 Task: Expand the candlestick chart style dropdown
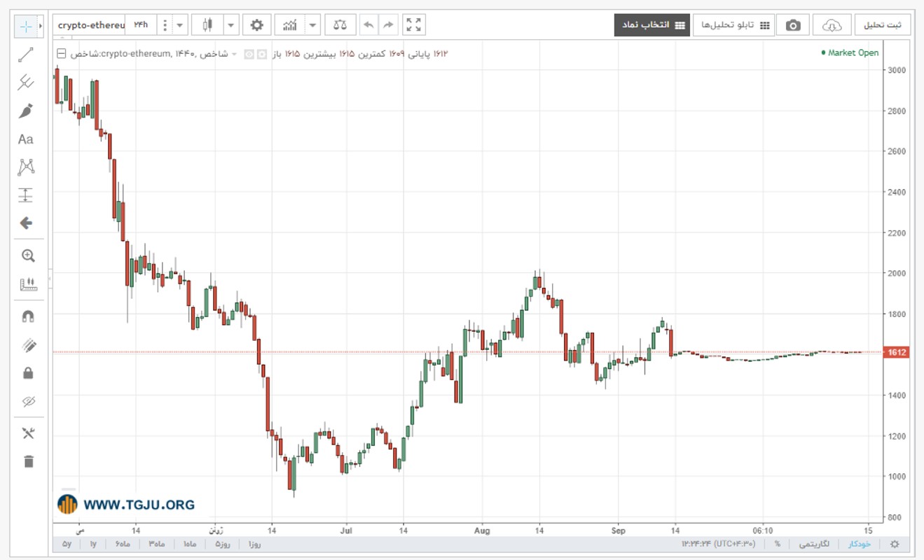click(232, 25)
